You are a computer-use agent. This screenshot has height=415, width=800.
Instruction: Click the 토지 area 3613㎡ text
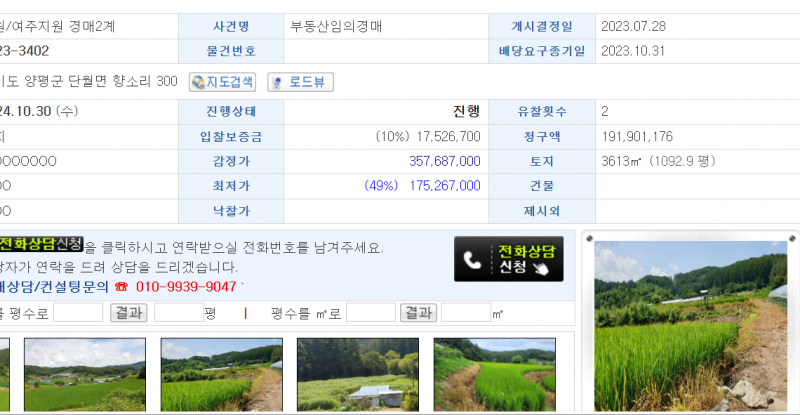point(658,161)
